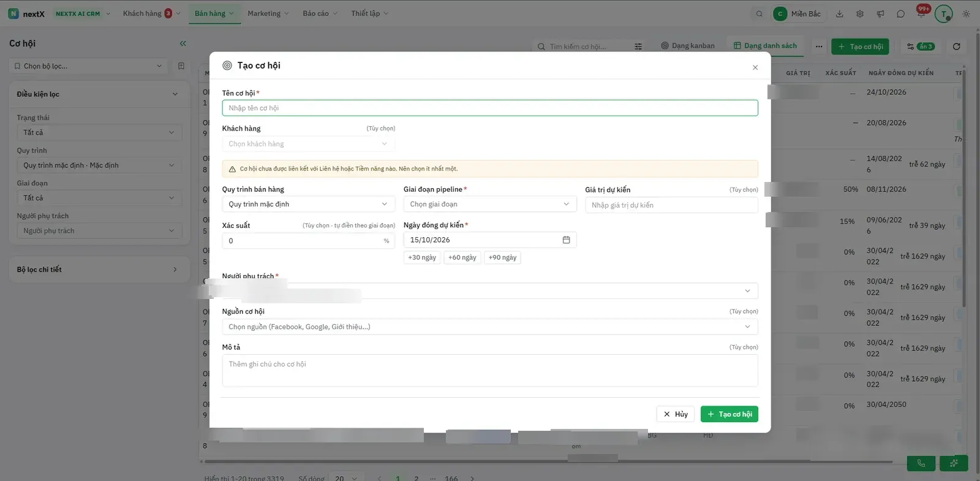Click the Hủy button

676,414
